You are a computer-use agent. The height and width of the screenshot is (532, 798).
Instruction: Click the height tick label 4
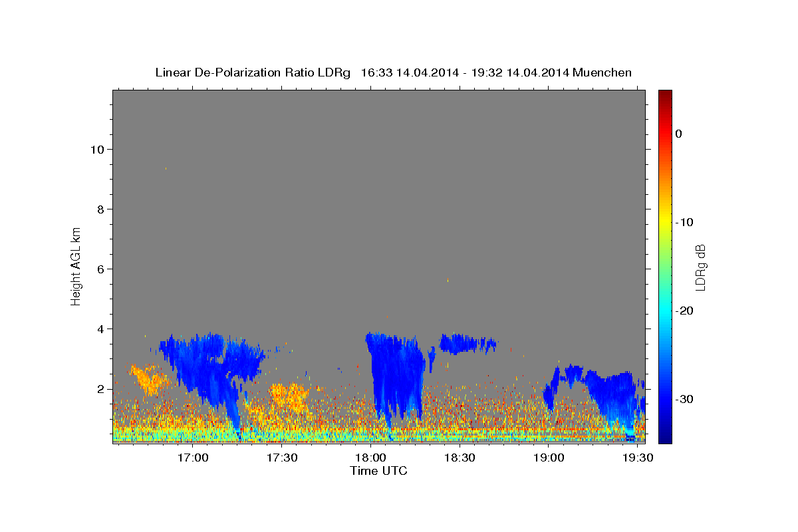(x=101, y=329)
